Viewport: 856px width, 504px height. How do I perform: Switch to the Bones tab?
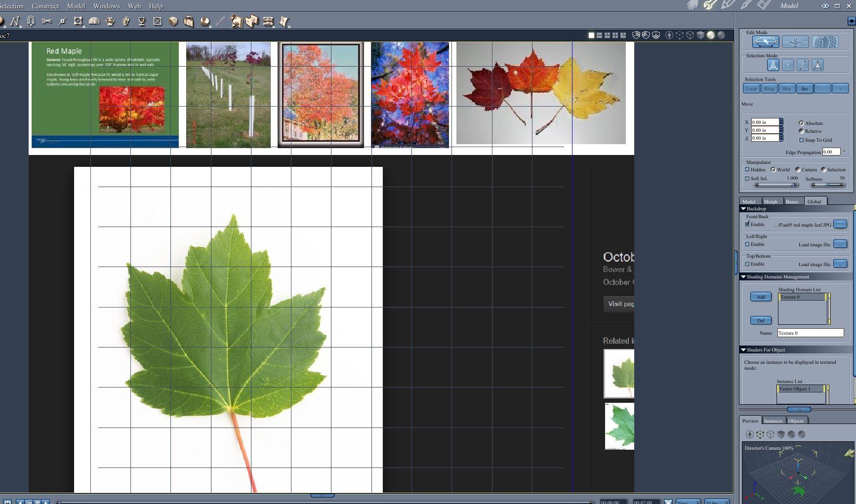pos(792,201)
